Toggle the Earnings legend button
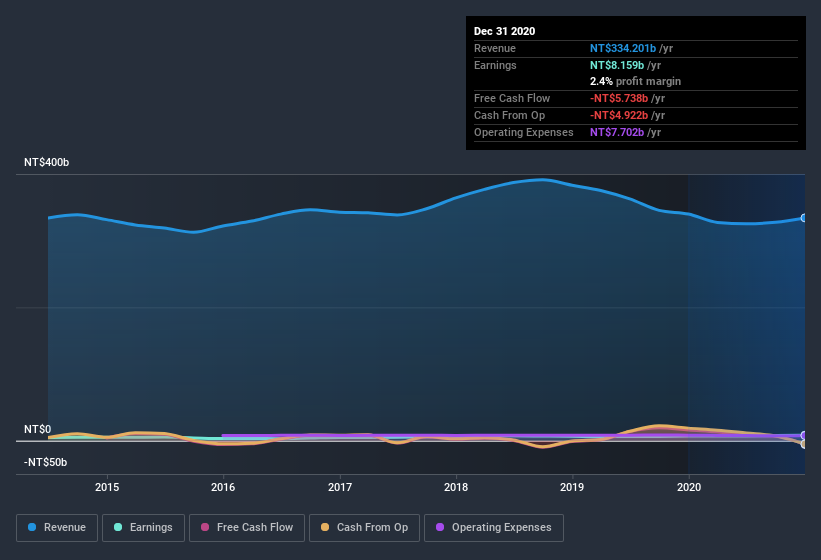The image size is (821, 560). click(143, 528)
